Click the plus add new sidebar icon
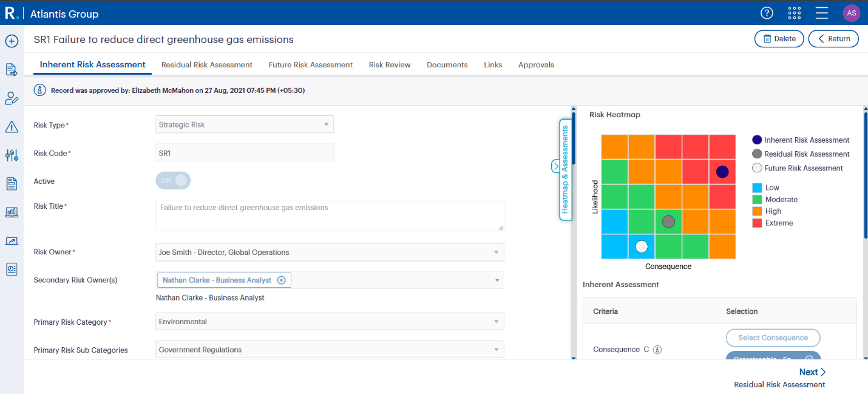The width and height of the screenshot is (868, 394). [x=12, y=41]
